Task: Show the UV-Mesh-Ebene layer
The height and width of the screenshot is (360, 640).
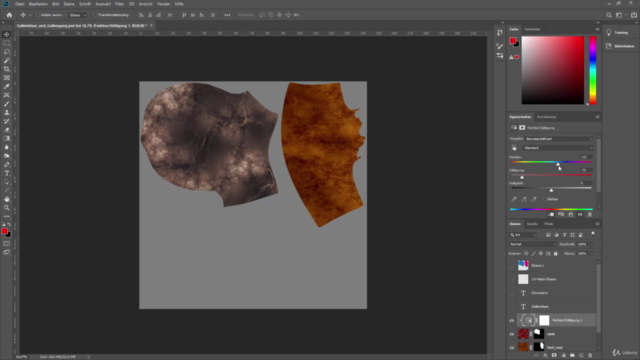Action: click(x=512, y=279)
